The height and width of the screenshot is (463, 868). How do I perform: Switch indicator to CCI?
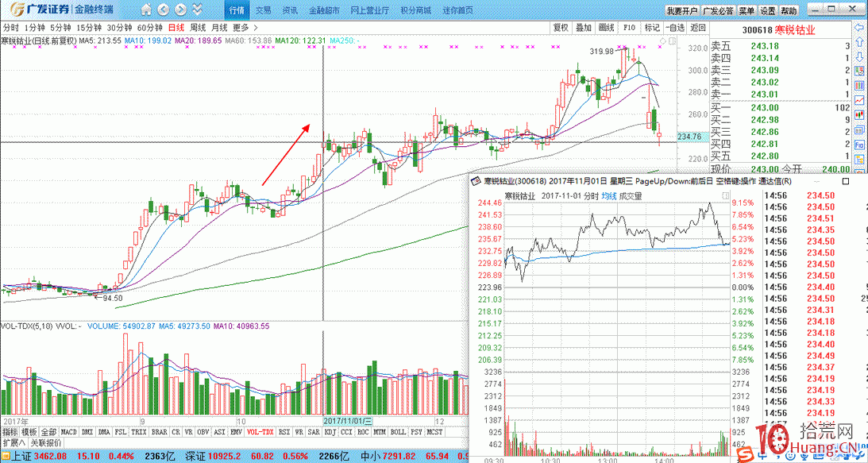pos(347,432)
